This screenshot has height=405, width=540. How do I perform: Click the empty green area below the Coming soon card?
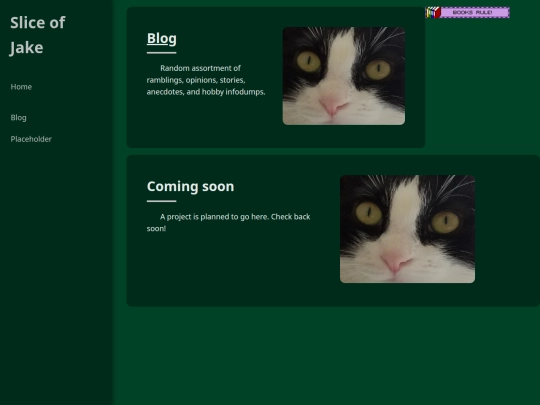(x=326, y=355)
